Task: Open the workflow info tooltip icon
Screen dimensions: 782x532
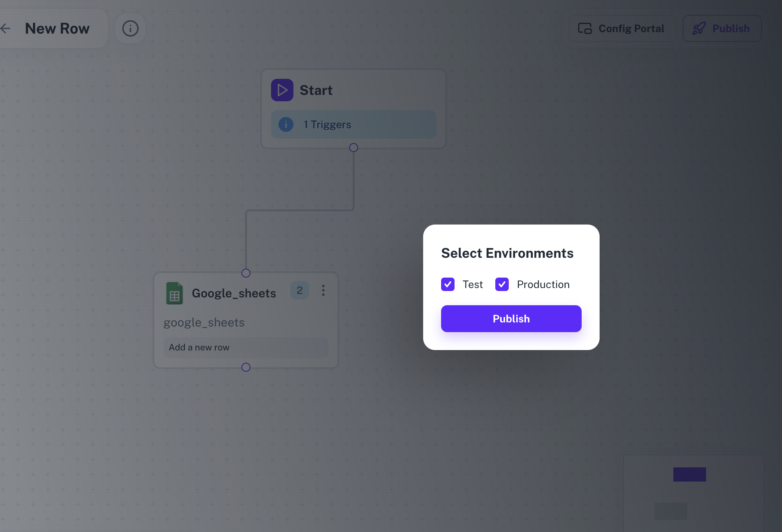Action: click(x=130, y=28)
